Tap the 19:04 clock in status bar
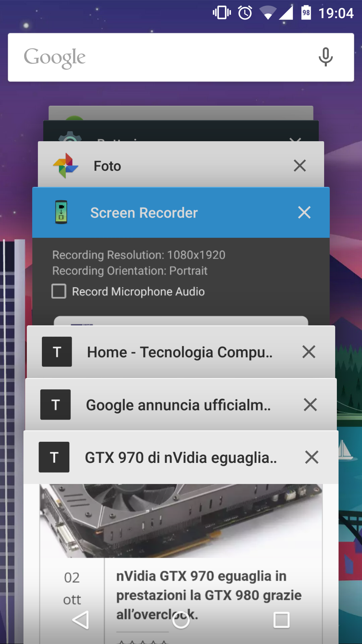 pos(336,13)
